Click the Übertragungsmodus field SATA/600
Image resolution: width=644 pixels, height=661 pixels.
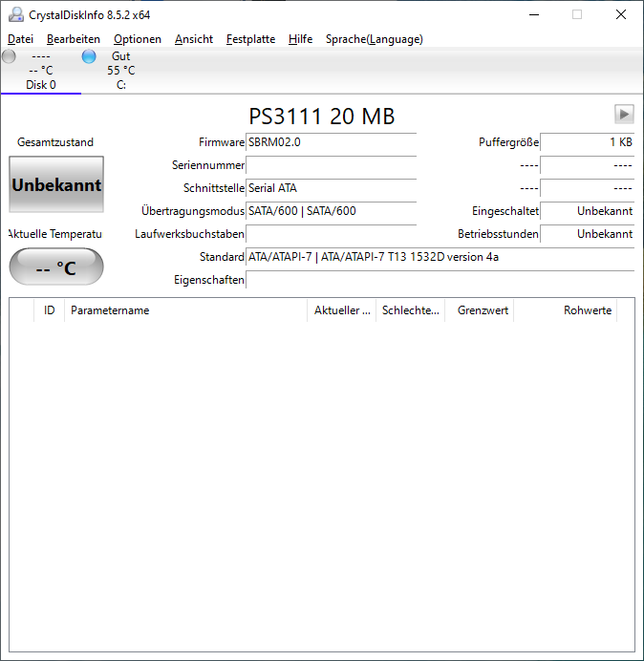point(331,211)
